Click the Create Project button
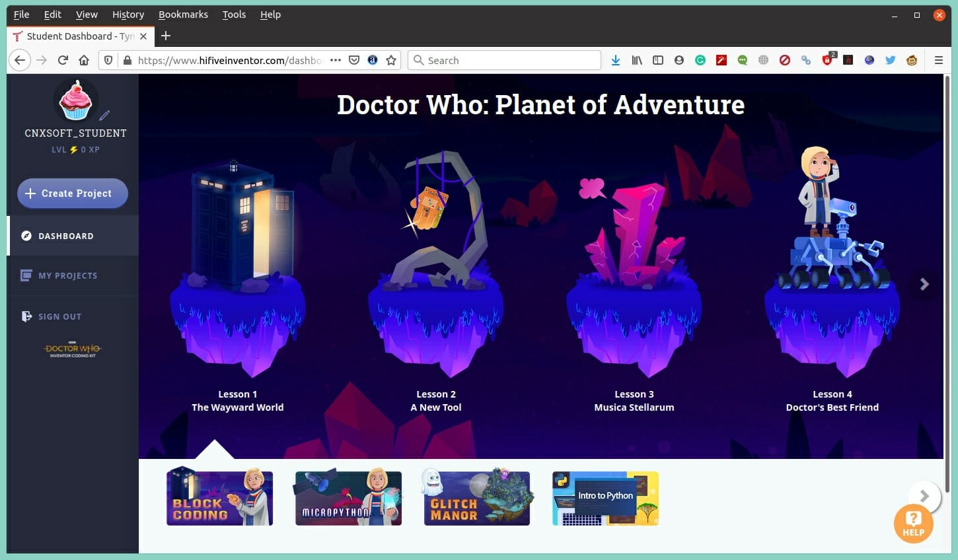958x560 pixels. (x=73, y=193)
